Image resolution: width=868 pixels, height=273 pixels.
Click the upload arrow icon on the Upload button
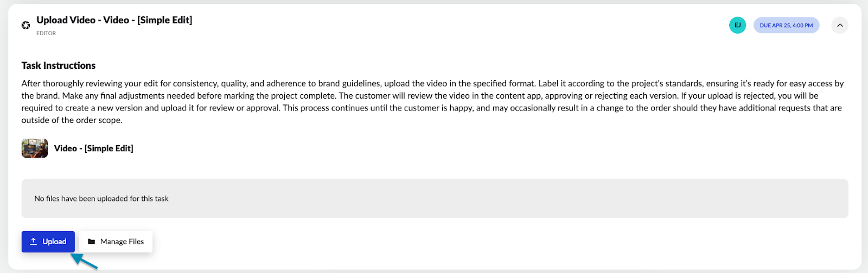click(x=33, y=242)
